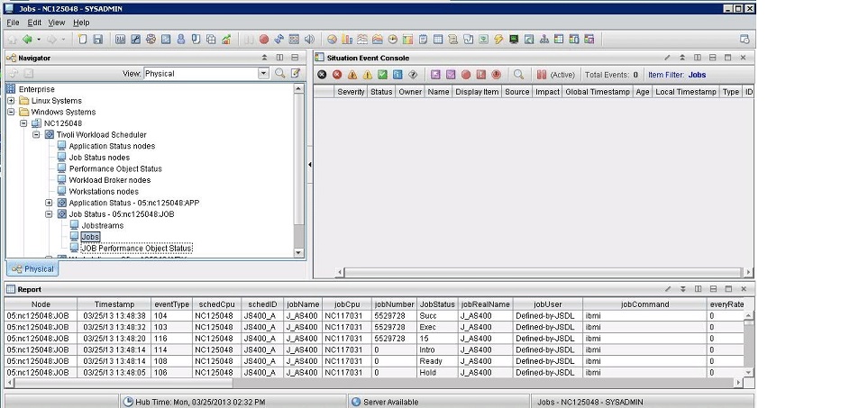The height and width of the screenshot is (408, 868).
Task: Toggle the Fatal severity filter black icon
Action: point(322,75)
